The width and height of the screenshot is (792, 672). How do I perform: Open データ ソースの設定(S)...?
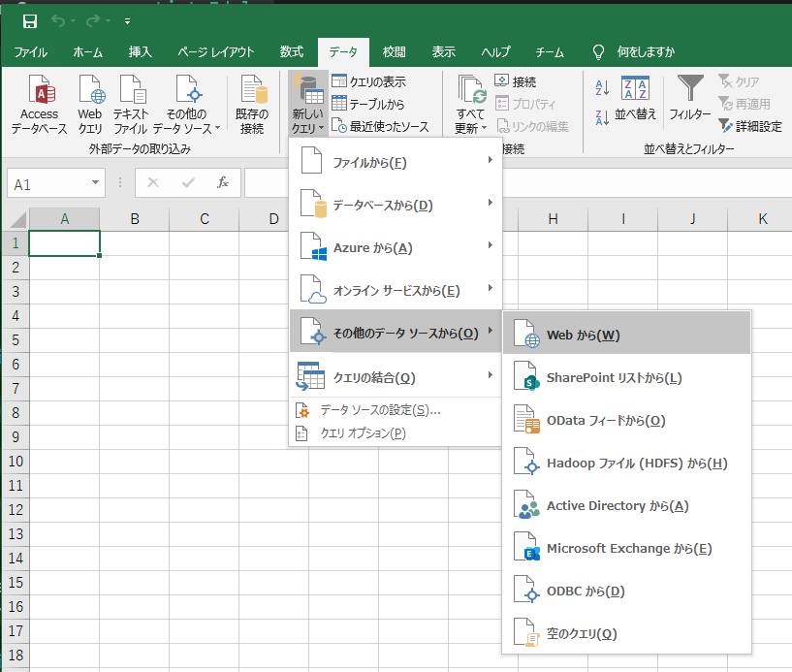(x=396, y=410)
